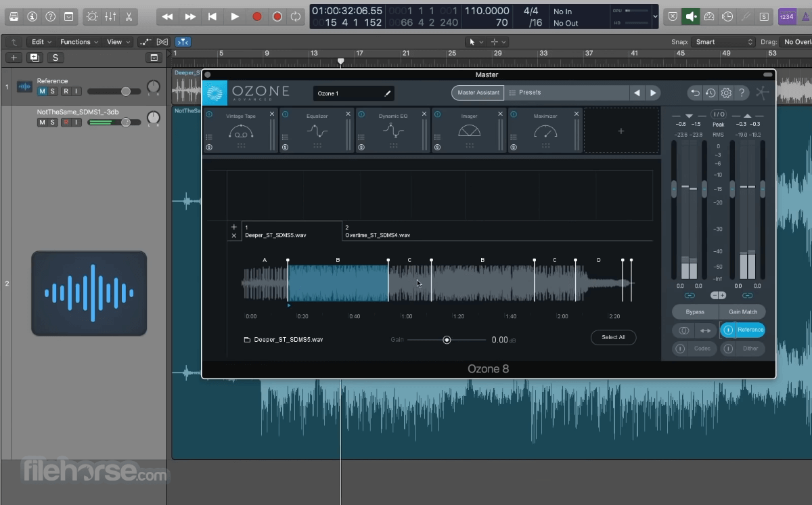Open Ozone help question mark

click(x=742, y=93)
